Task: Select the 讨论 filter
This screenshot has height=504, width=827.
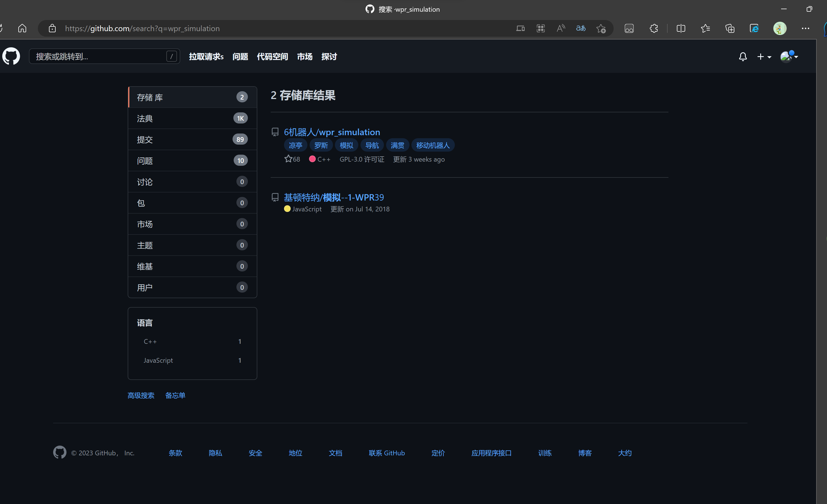Action: tap(192, 182)
